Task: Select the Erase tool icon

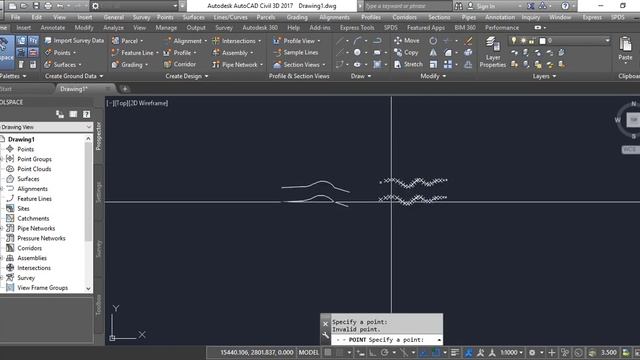Action: [468, 40]
